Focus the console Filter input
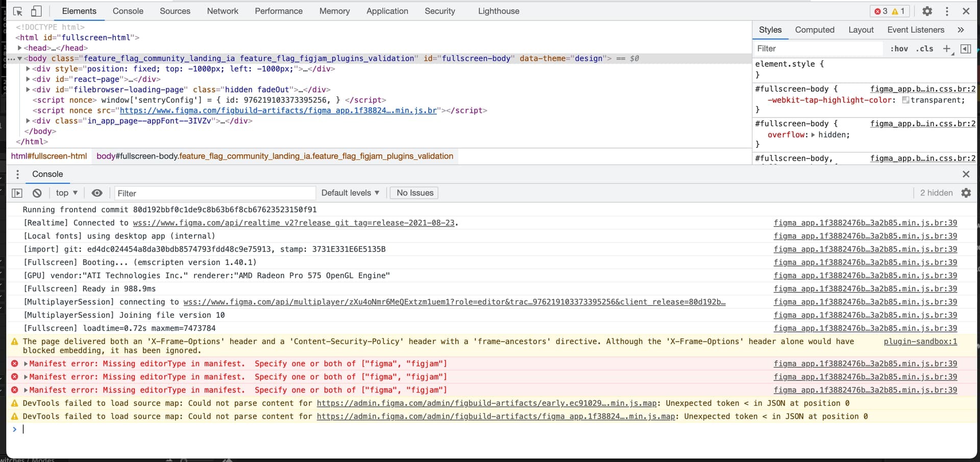980x462 pixels. point(214,193)
